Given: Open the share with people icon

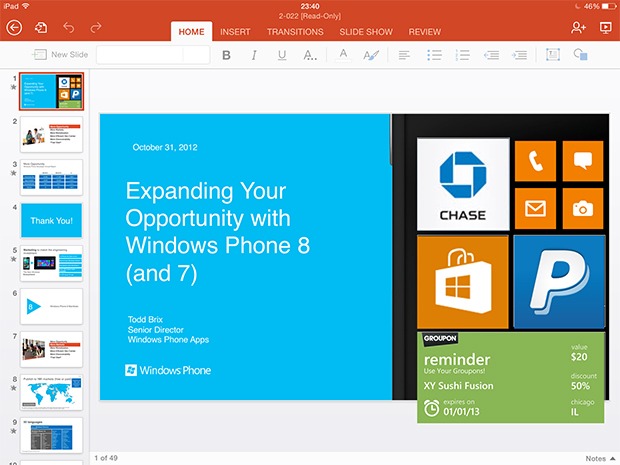Looking at the screenshot, I should click(578, 28).
